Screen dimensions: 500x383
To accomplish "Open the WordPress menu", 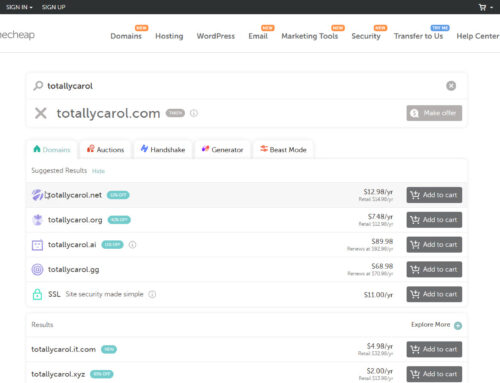I will tap(216, 36).
